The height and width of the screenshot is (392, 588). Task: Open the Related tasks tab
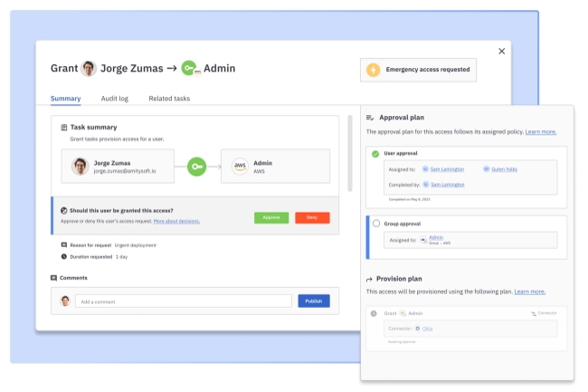click(169, 99)
